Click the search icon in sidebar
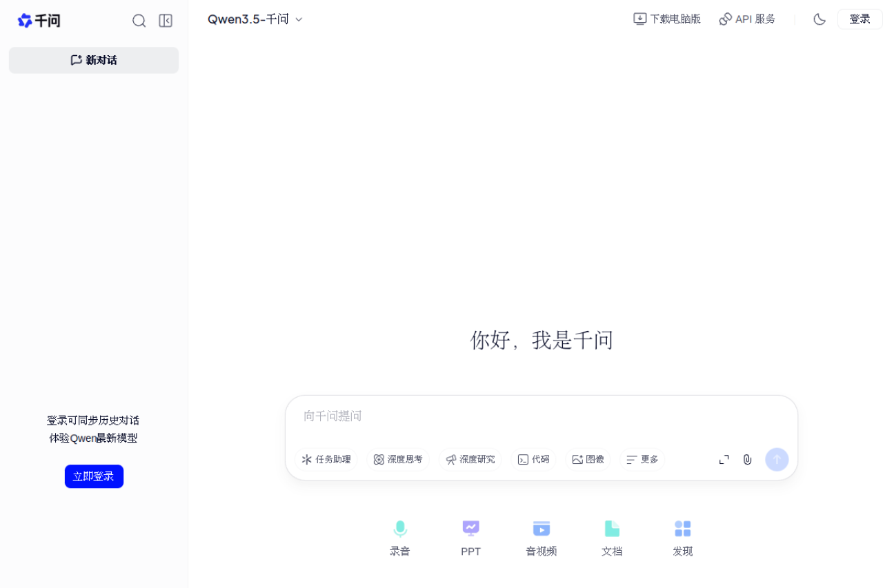Screen dimensions: 883x588 (x=139, y=21)
